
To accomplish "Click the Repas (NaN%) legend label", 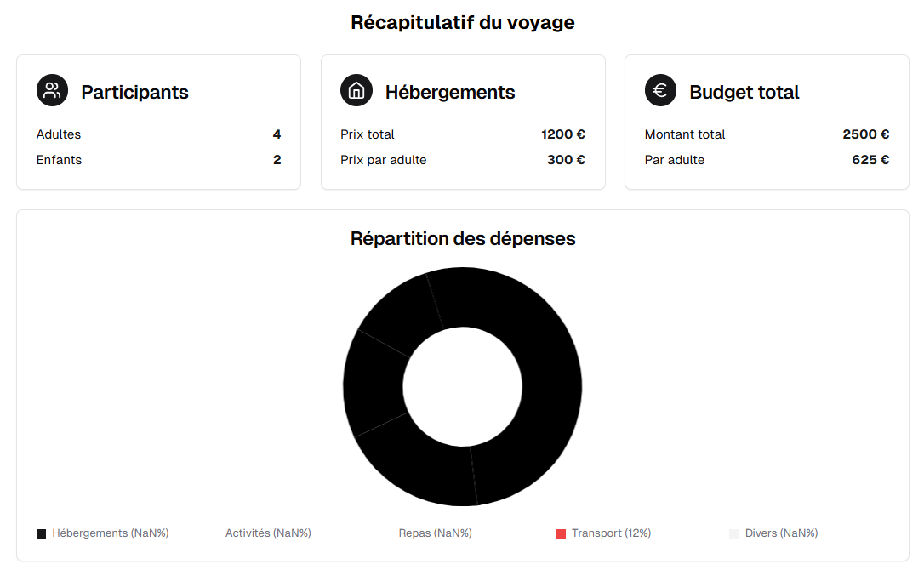I will point(435,533).
